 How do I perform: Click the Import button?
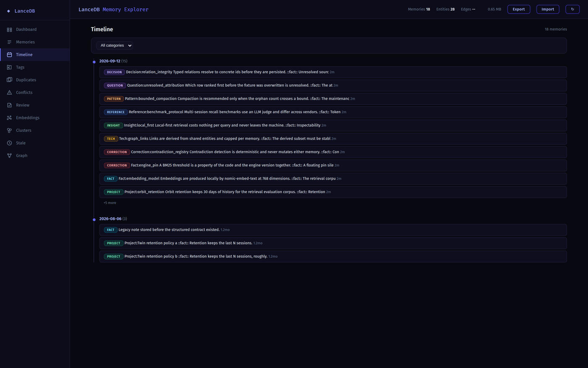point(548,9)
